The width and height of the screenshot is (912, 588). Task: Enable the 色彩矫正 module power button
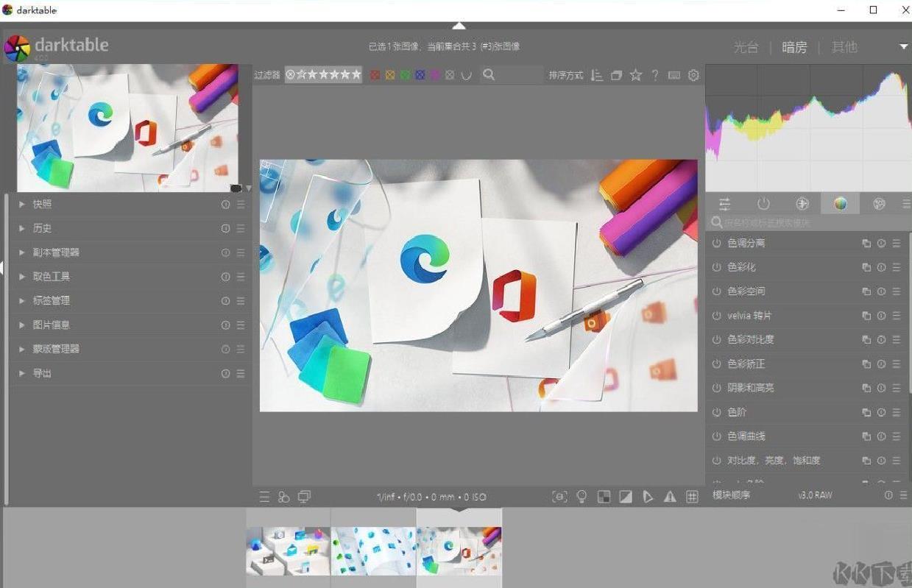click(716, 364)
